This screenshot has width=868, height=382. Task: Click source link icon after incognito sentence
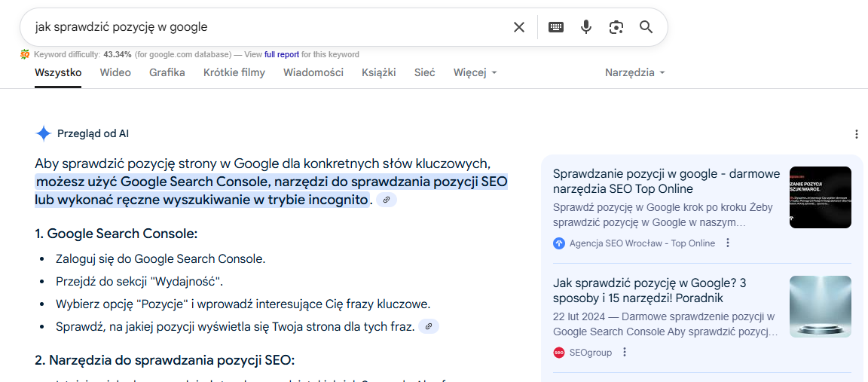(x=387, y=200)
